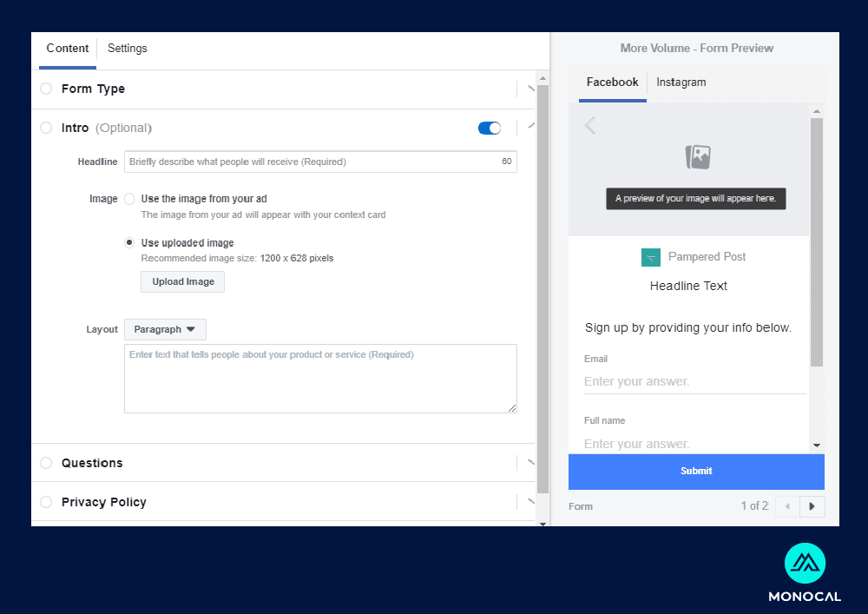Open the Paragraph layout dropdown
The width and height of the screenshot is (868, 614).
click(x=165, y=330)
